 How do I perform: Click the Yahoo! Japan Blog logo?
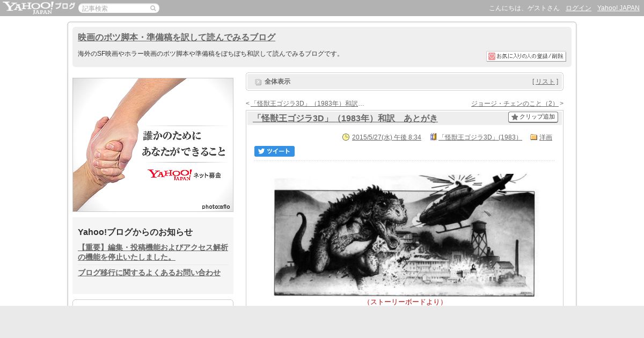[39, 8]
